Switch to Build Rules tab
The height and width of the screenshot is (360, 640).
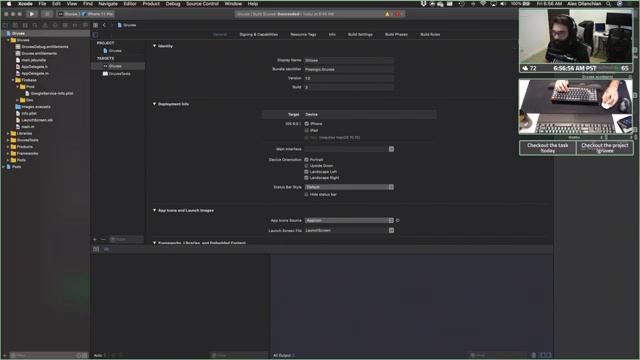(x=430, y=35)
